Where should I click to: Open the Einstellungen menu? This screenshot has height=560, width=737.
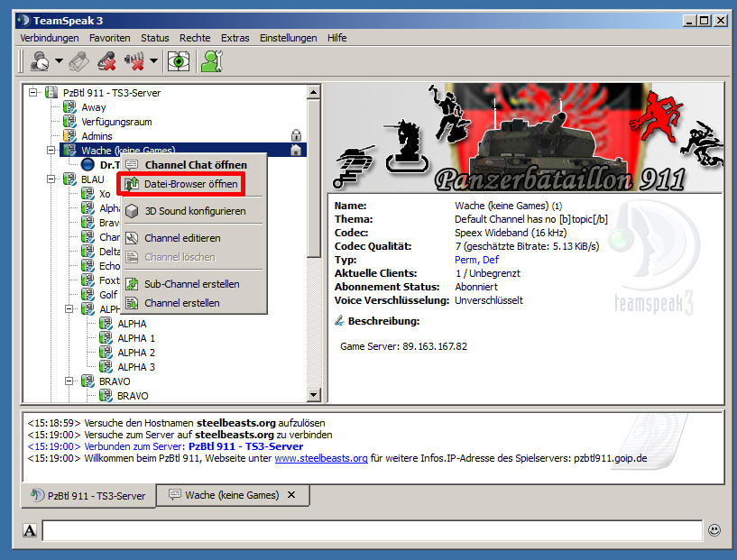click(288, 38)
